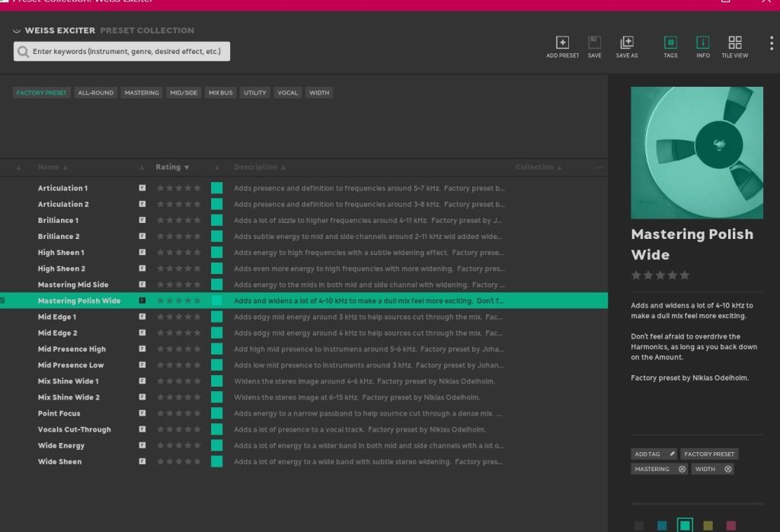Viewport: 780px width, 532px height.
Task: Click the factory badge icon beside Articulation 1
Action: click(142, 188)
